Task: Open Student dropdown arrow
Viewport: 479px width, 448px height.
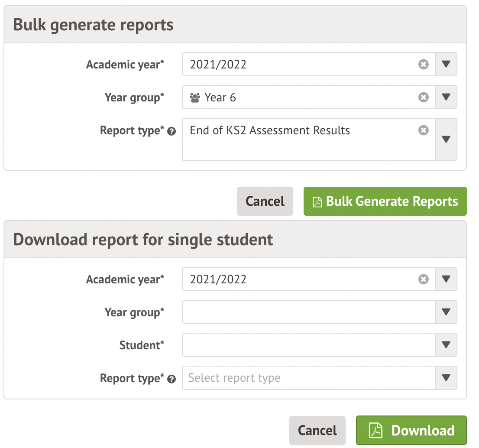Action: (446, 345)
